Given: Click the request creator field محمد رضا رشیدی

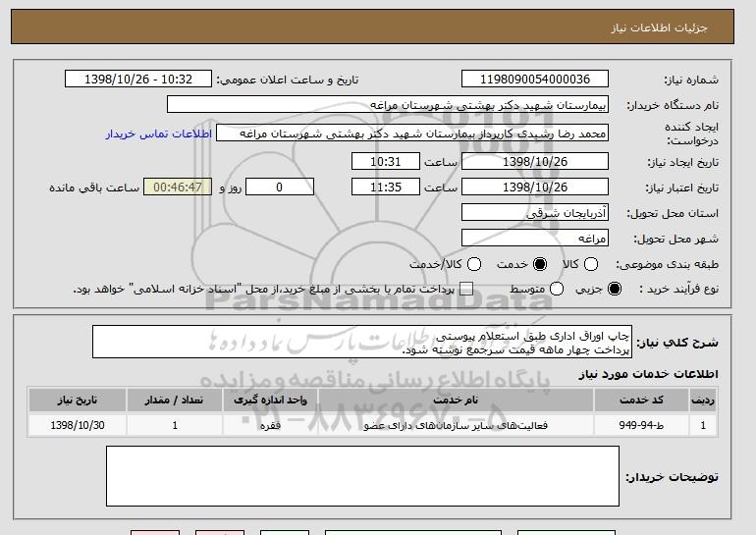Looking at the screenshot, I should coord(412,134).
